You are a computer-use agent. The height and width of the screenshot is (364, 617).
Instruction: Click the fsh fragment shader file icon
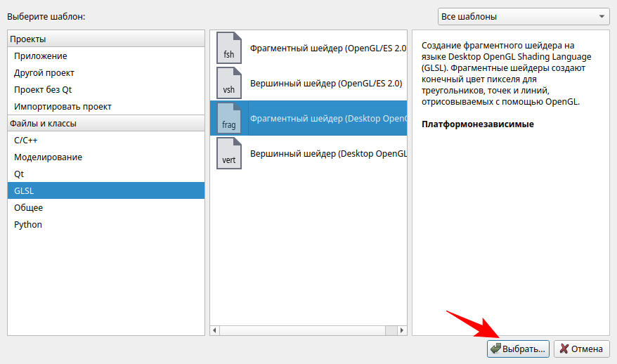229,48
